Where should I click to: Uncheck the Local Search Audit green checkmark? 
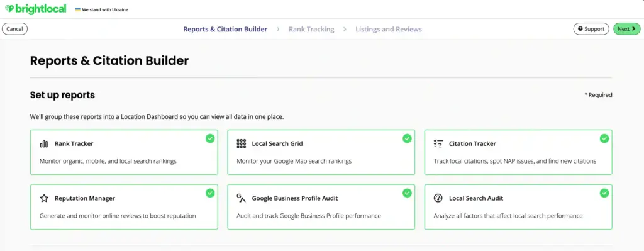604,193
